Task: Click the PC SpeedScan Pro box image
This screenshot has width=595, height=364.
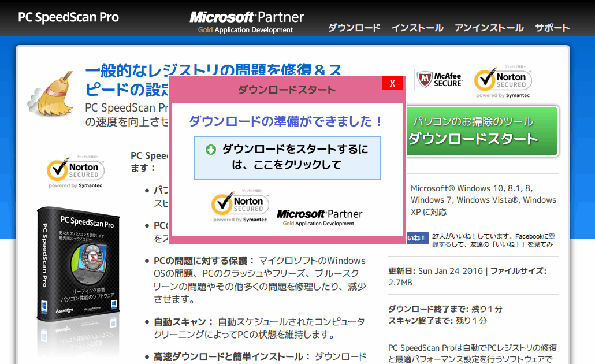Action: point(78,266)
